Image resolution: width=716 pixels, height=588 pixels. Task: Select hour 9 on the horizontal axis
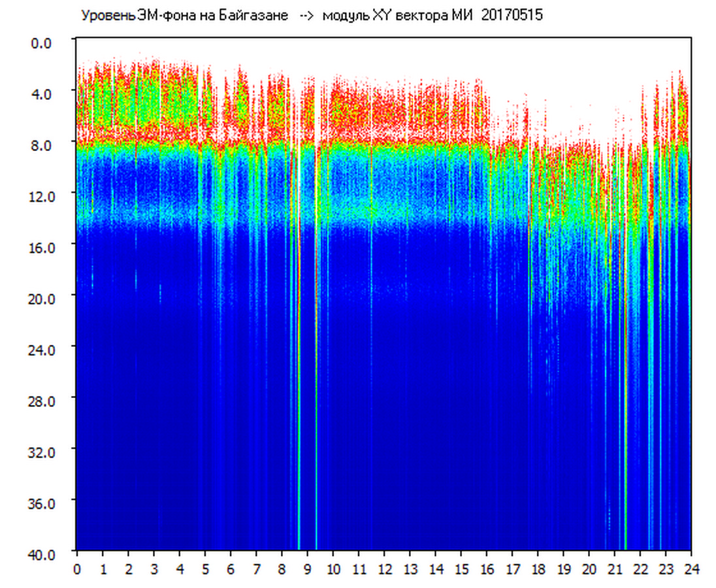pyautogui.click(x=308, y=569)
